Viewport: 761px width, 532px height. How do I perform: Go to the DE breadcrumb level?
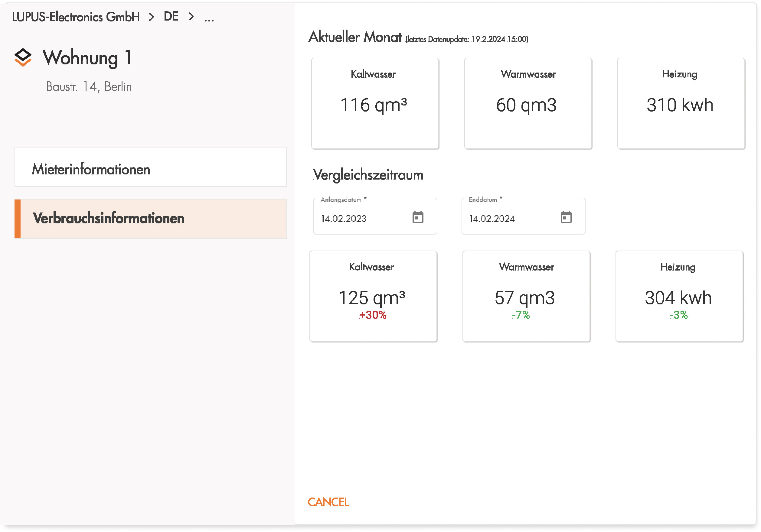(171, 16)
